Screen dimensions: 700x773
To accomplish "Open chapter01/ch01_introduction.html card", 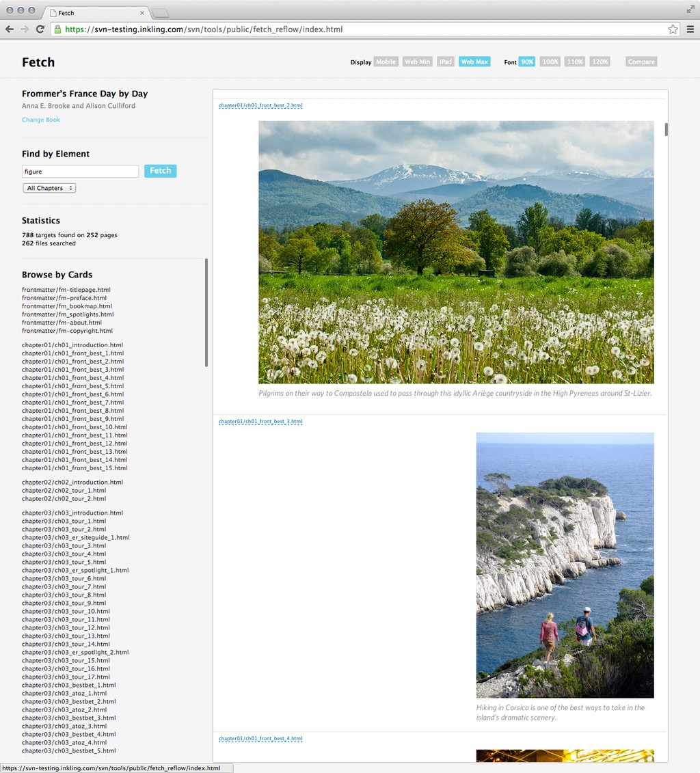I will tap(72, 345).
